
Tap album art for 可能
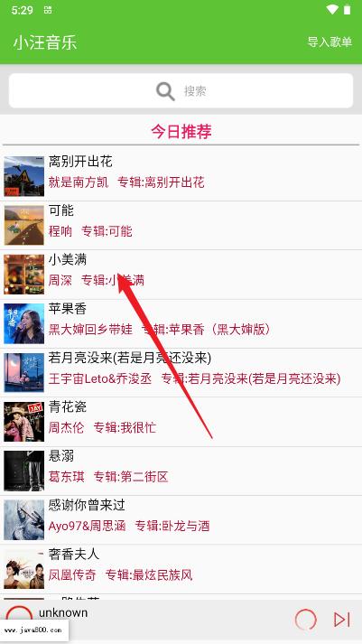click(23, 225)
